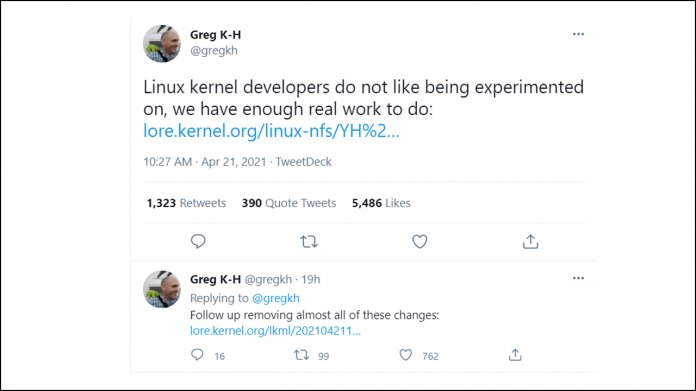Image resolution: width=696 pixels, height=391 pixels.
Task: Open the lore.kernel.org/lkml link in reply
Action: pos(275,331)
